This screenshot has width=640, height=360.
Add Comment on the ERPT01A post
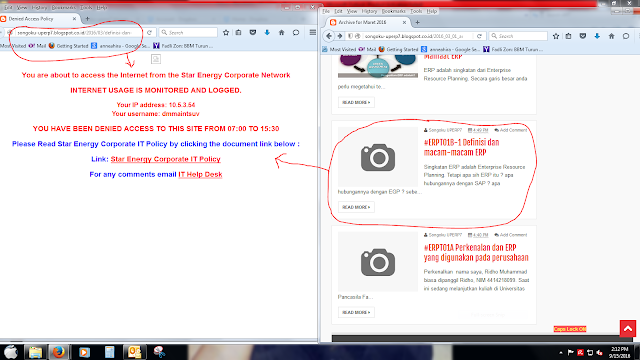511,235
